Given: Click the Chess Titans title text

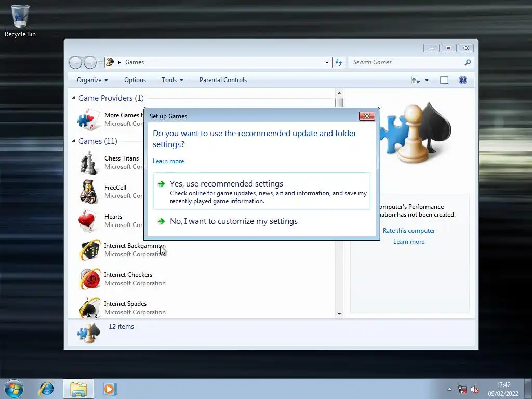Looking at the screenshot, I should point(122,158).
